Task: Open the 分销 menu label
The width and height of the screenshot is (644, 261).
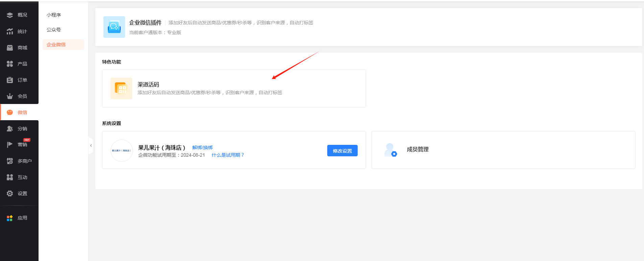Action: pos(22,129)
